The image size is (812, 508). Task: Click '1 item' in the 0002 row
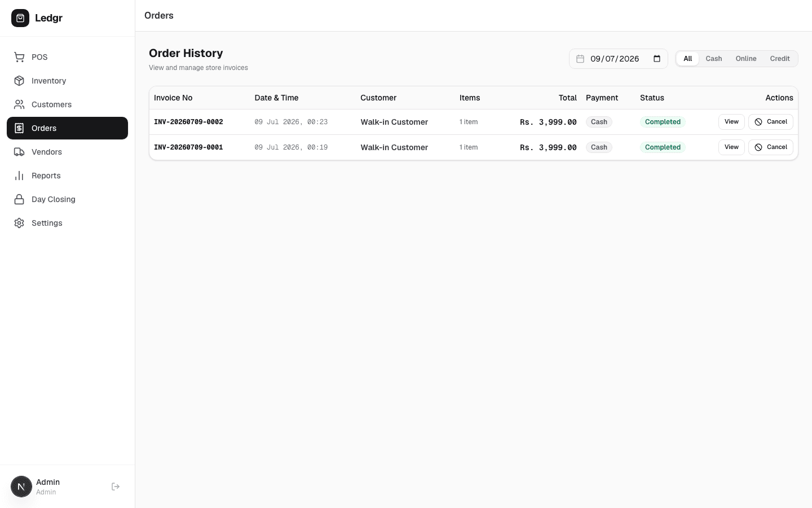click(x=469, y=122)
